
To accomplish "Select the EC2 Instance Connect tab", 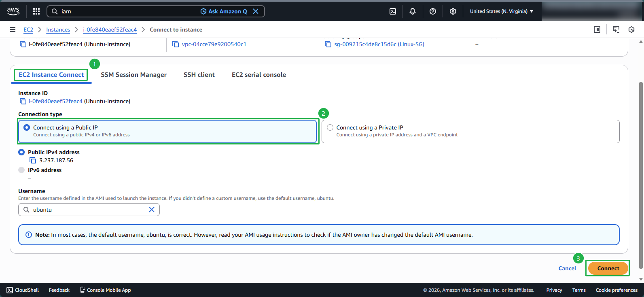I will 51,74.
